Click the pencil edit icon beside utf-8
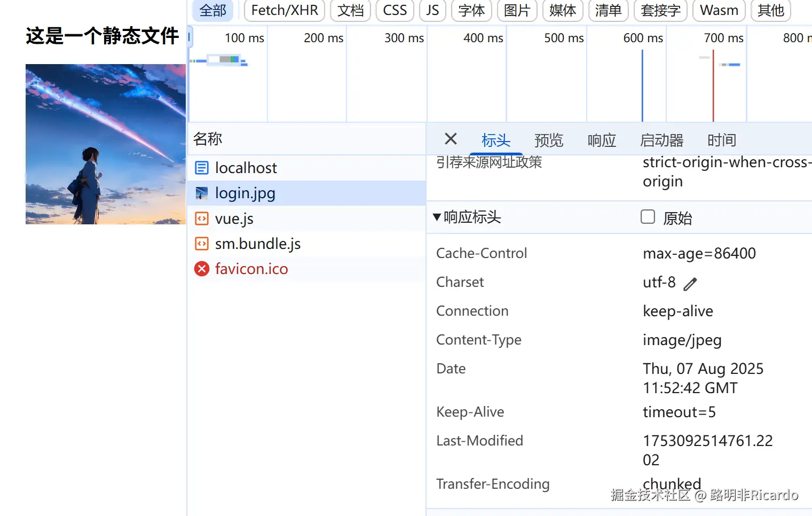 (x=690, y=284)
